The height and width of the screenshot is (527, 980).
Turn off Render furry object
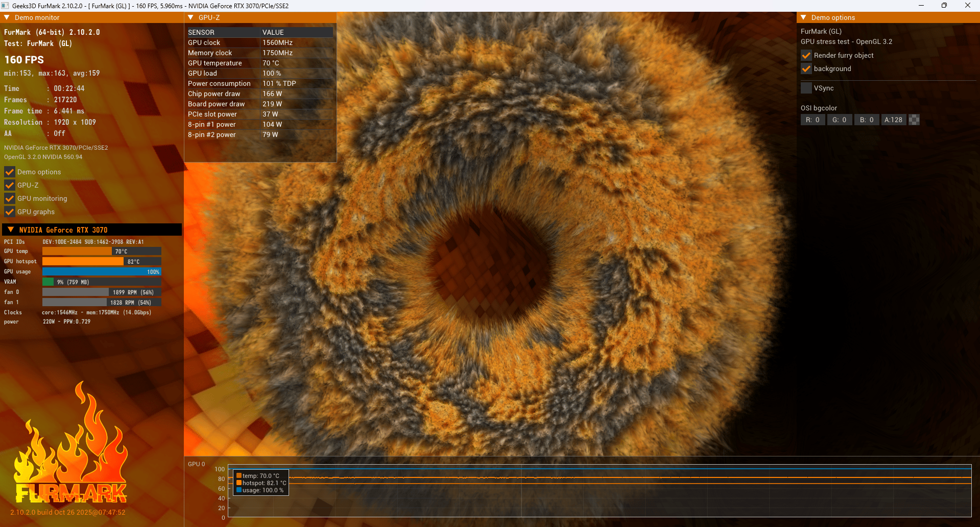806,55
